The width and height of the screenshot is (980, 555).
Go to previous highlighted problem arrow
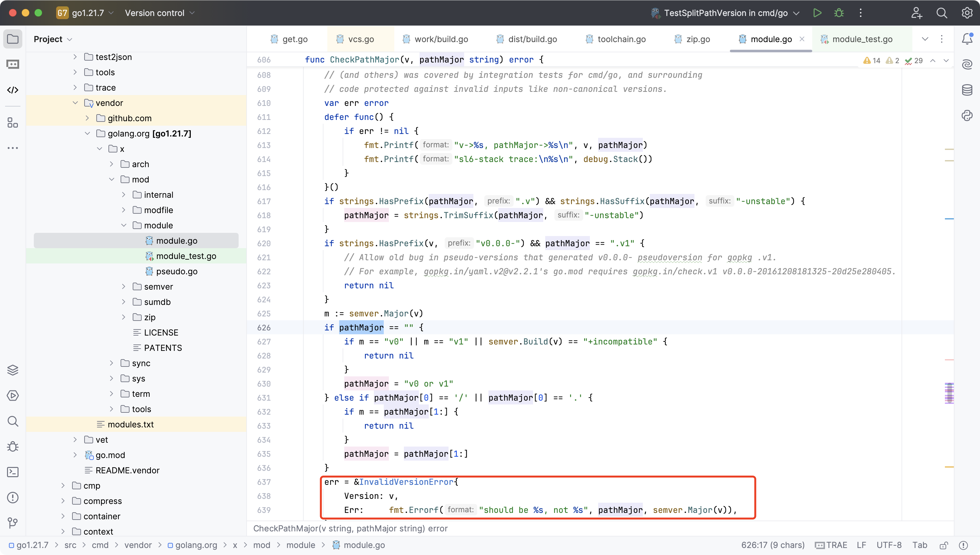(933, 61)
